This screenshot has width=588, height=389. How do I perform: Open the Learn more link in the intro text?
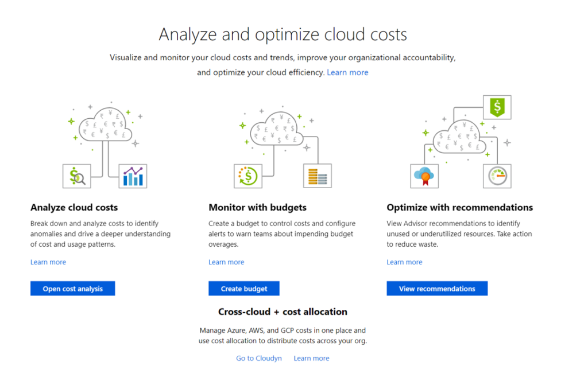(x=347, y=72)
